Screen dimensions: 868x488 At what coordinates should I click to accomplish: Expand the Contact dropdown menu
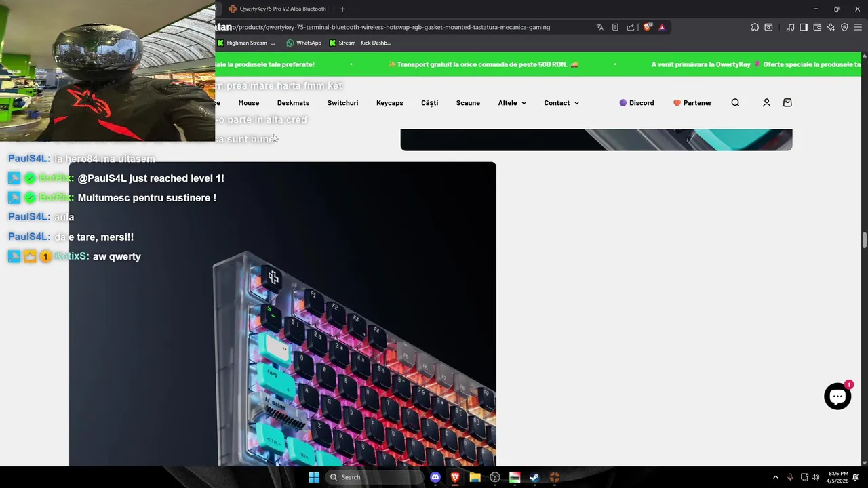point(561,103)
